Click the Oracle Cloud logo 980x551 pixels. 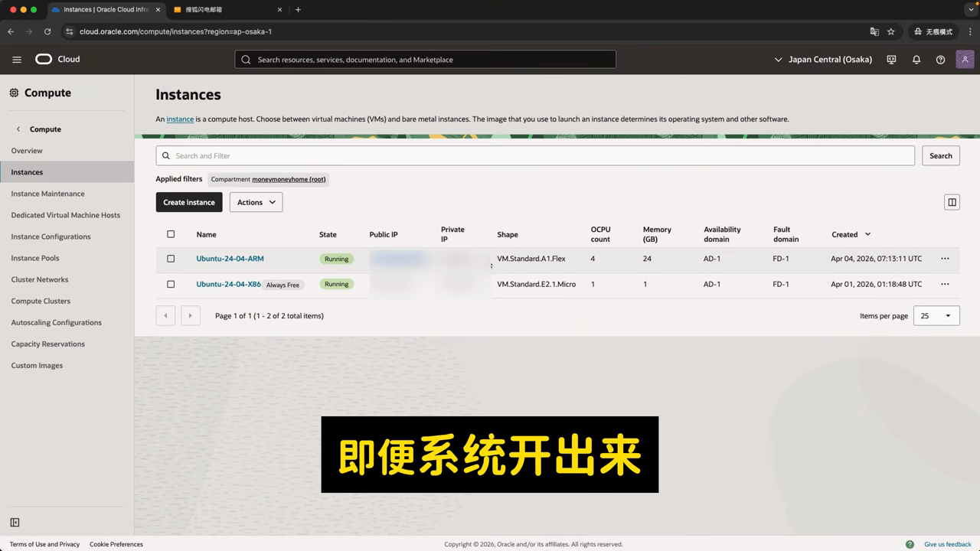tap(57, 59)
